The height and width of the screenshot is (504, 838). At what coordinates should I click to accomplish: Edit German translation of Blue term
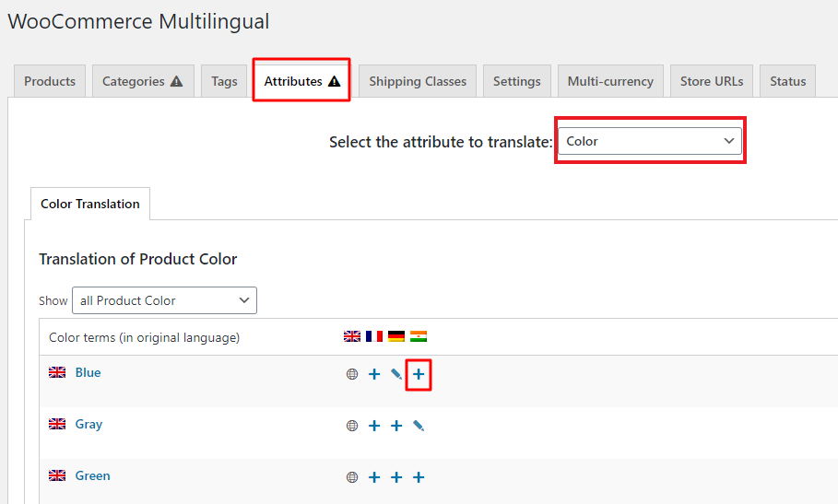click(396, 374)
